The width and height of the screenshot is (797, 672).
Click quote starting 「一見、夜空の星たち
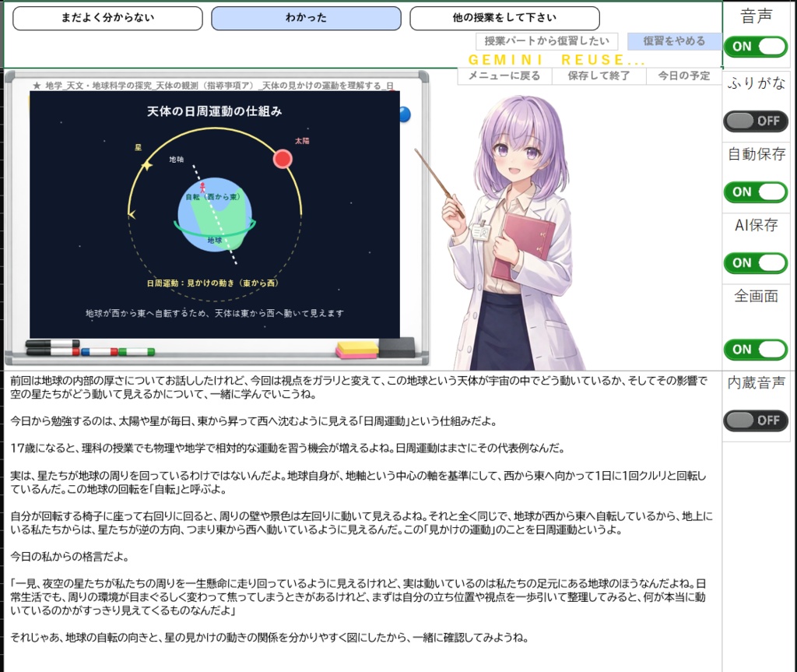coord(358,596)
